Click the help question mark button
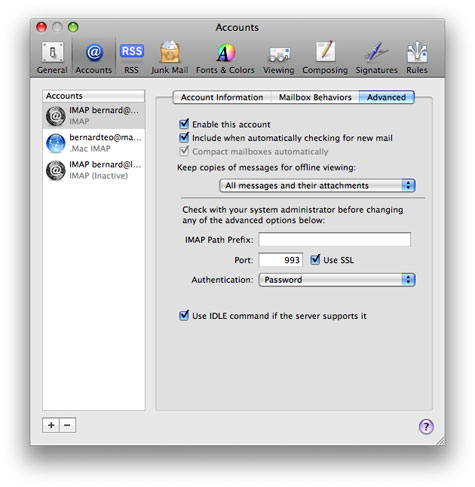The image size is (475, 487). tap(426, 426)
